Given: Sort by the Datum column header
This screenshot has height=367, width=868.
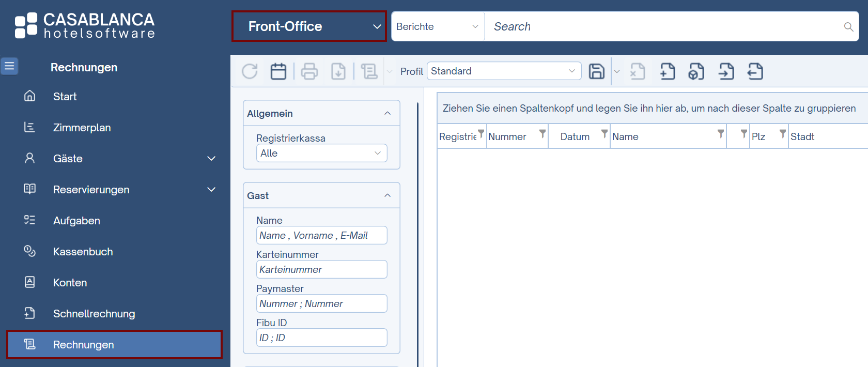Looking at the screenshot, I should tap(575, 136).
